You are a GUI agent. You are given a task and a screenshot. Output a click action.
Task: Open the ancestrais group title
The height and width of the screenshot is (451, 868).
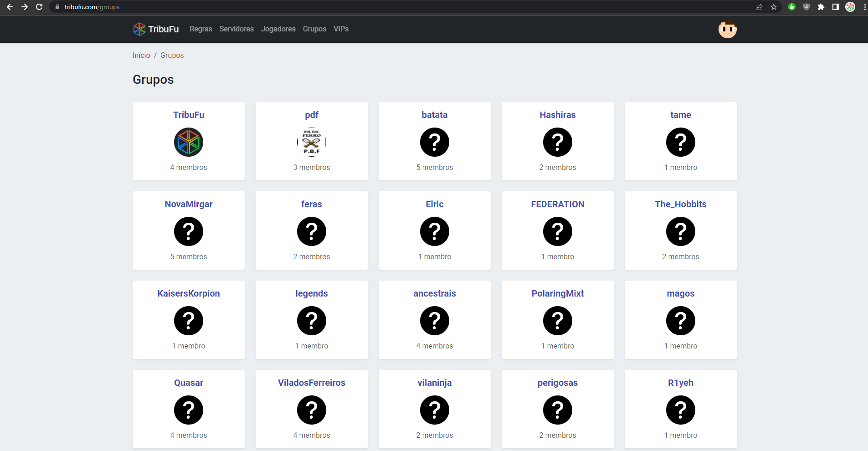click(435, 293)
